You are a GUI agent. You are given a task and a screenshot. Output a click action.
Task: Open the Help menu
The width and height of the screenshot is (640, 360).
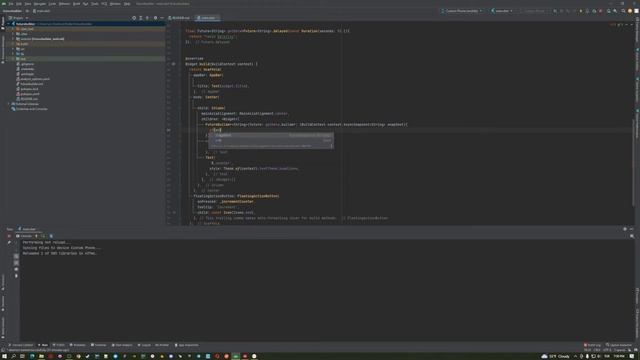127,4
